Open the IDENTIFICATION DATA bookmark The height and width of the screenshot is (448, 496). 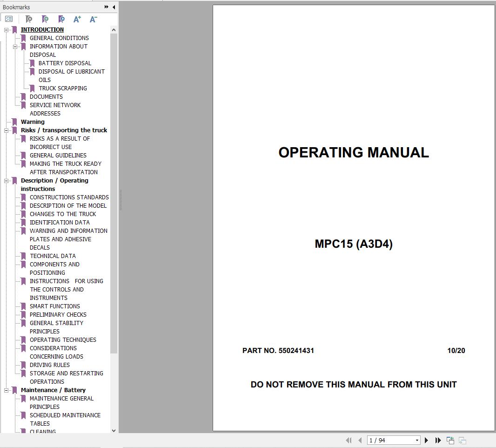pos(60,223)
